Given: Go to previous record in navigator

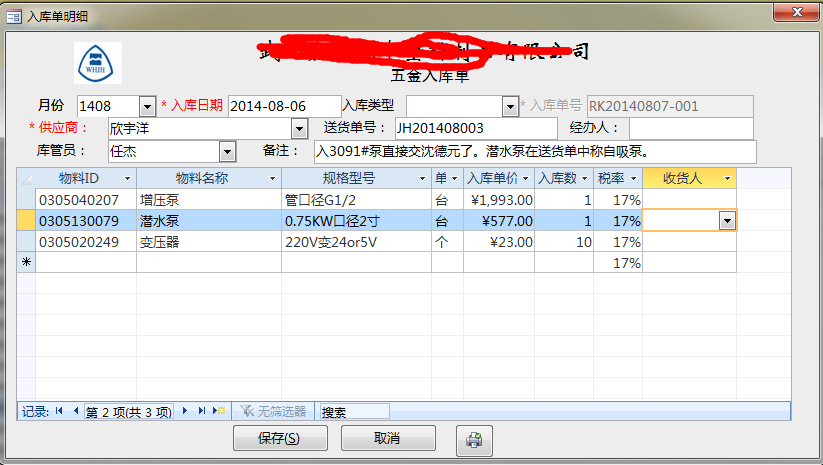Looking at the screenshot, I should pos(75,411).
